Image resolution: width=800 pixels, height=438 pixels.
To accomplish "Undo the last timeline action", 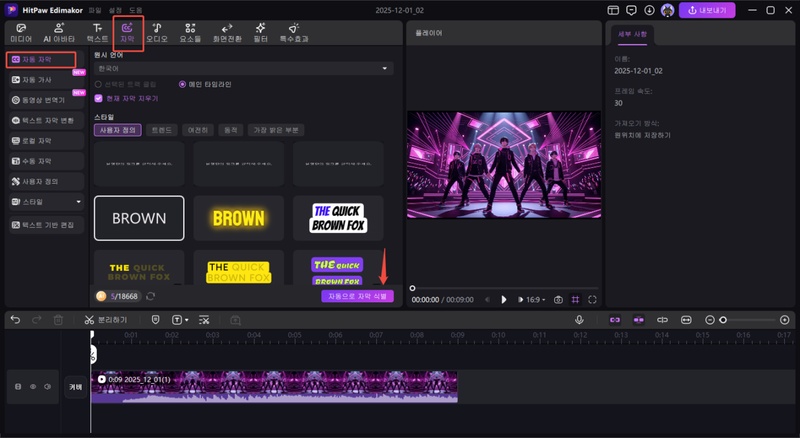I will pyautogui.click(x=15, y=320).
